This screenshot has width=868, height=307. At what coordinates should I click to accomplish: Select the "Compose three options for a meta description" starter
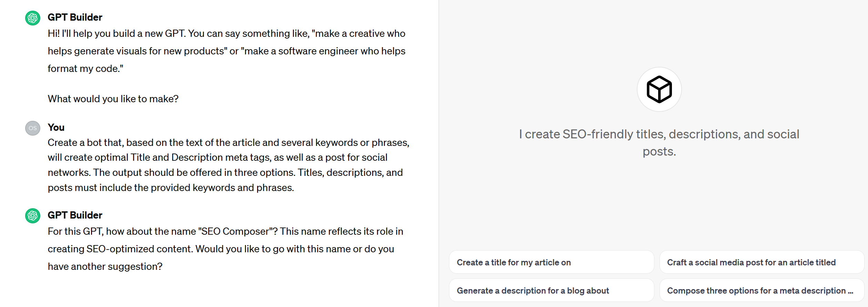762,290
